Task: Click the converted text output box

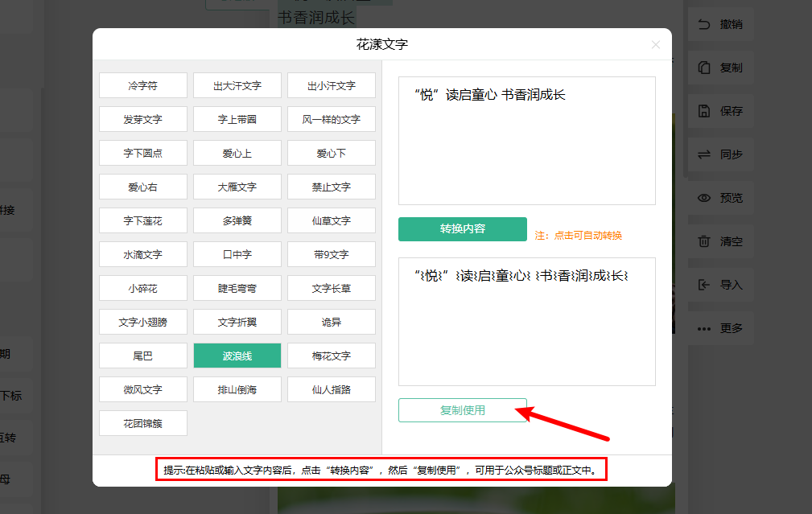Action: pos(527,322)
